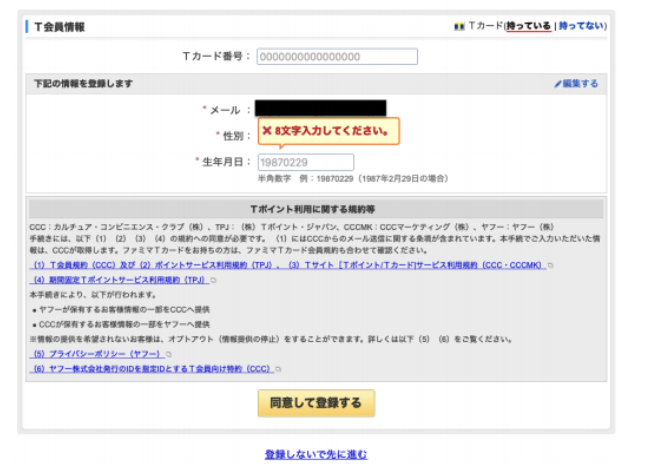Open (5) プライバシーポリシー (ヤフー) link

pyautogui.click(x=95, y=354)
